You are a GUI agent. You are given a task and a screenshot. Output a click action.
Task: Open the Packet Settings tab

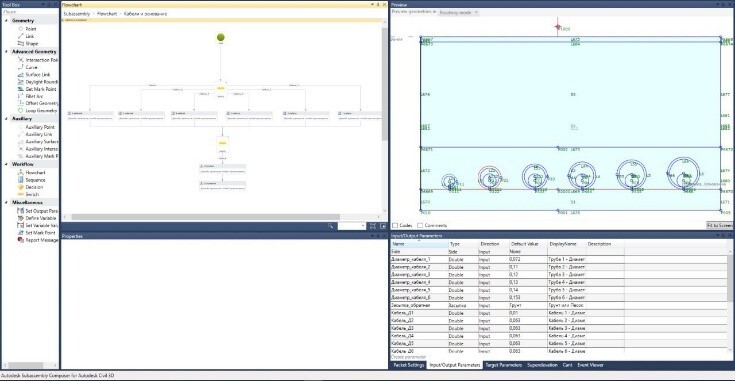pyautogui.click(x=409, y=365)
